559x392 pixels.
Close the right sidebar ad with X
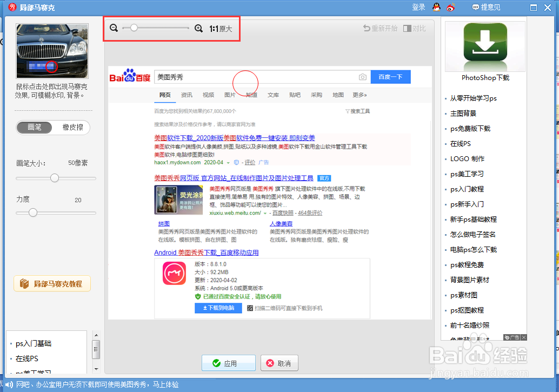[x=524, y=337]
